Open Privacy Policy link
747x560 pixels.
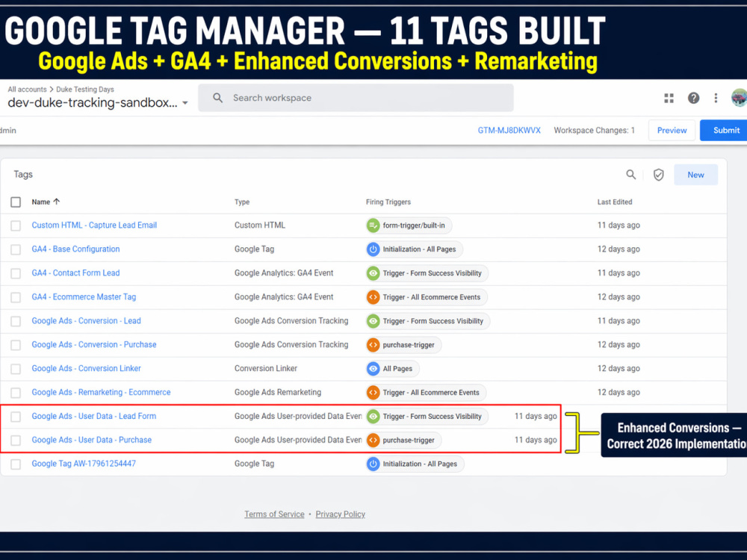[340, 514]
